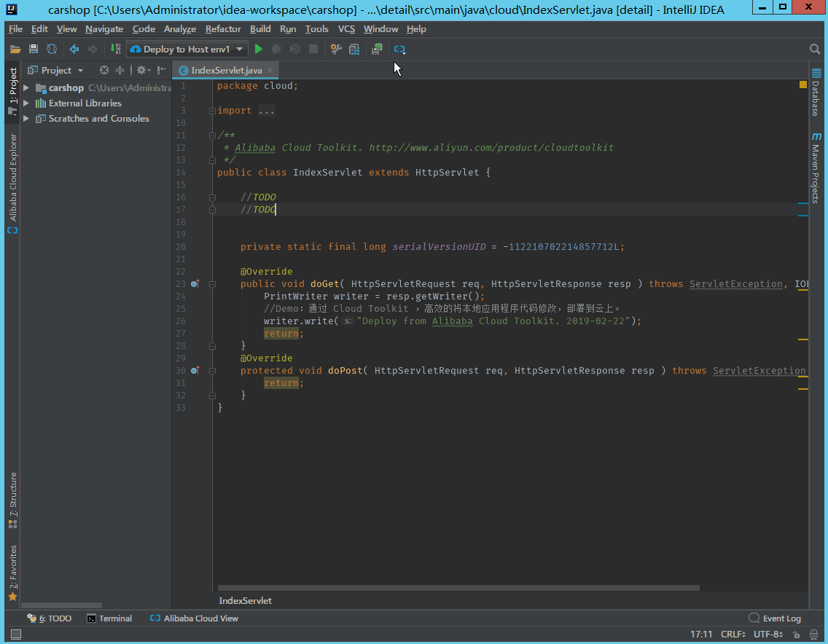Click the Save All floppy icon
828x644 pixels.
[x=34, y=49]
